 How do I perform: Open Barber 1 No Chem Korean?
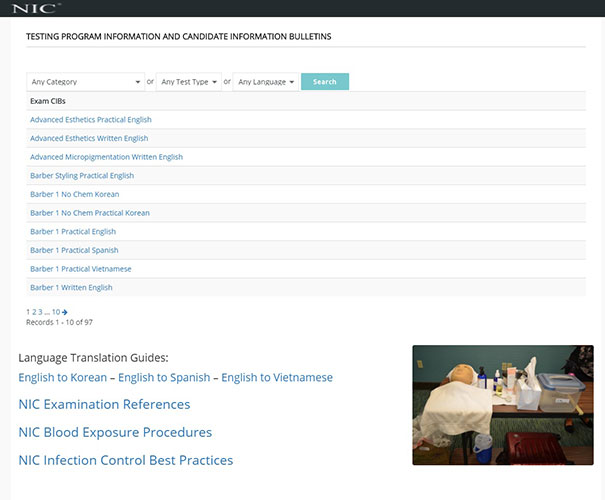[74, 194]
